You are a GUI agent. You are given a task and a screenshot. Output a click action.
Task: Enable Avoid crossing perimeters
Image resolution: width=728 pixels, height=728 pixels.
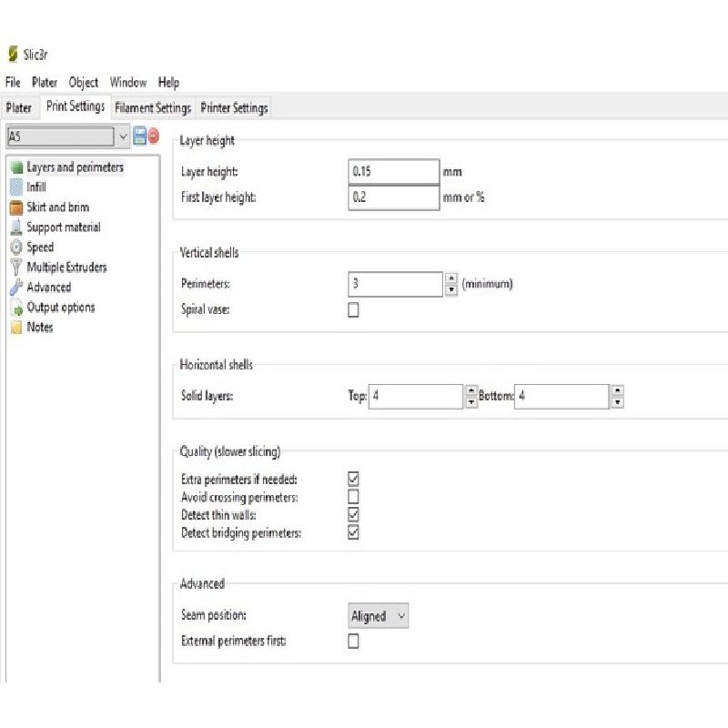pos(353,496)
